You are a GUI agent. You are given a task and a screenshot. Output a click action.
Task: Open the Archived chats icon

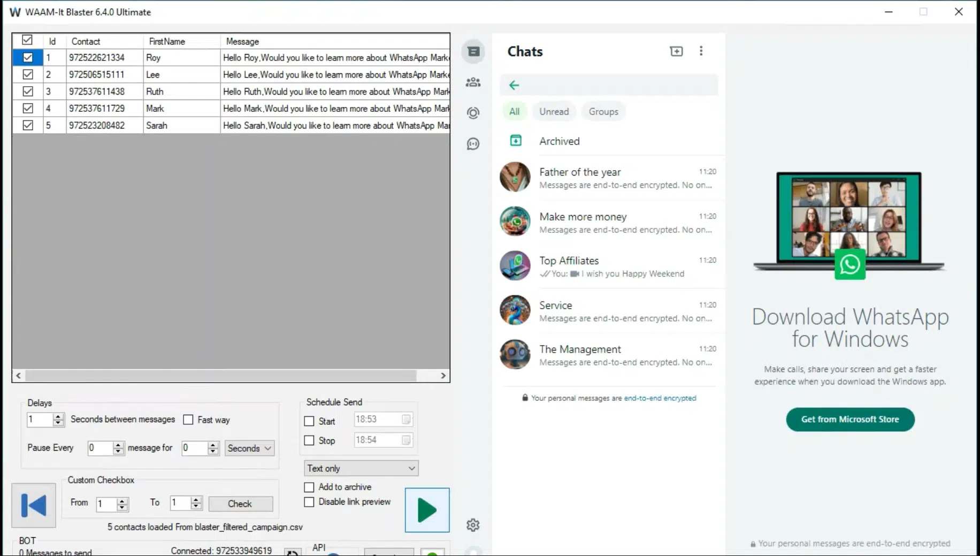[x=515, y=141]
